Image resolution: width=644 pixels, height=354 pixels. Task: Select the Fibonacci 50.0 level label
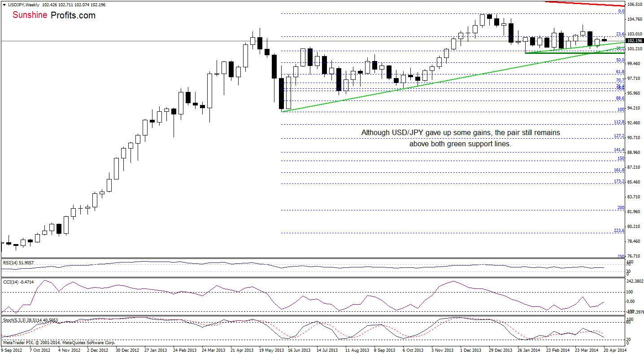pos(620,60)
